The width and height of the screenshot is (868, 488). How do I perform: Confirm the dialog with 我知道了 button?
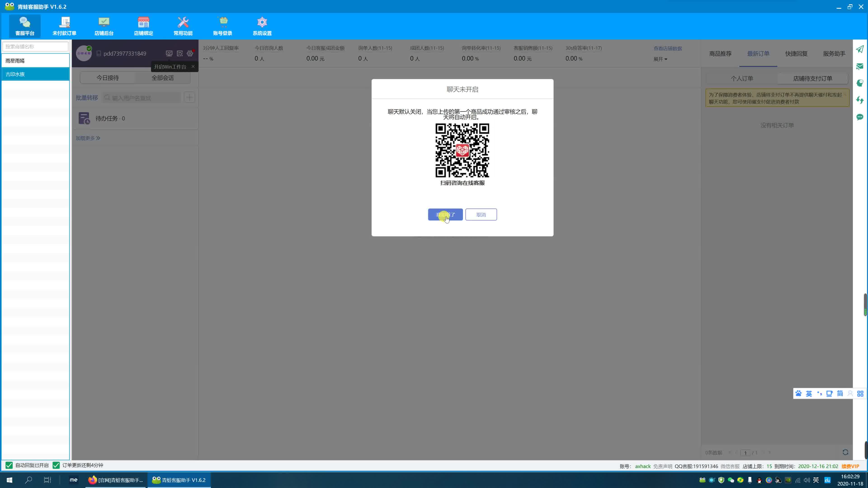[445, 215]
